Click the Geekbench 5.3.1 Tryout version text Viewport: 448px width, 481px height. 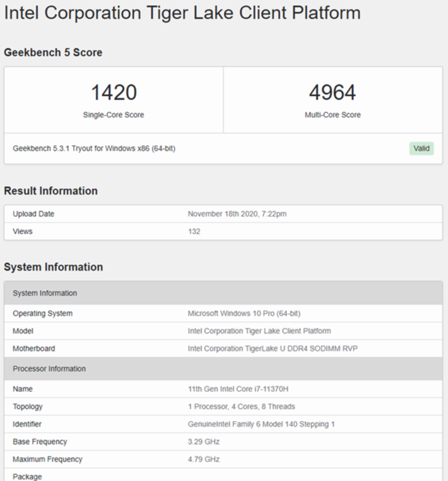[94, 148]
